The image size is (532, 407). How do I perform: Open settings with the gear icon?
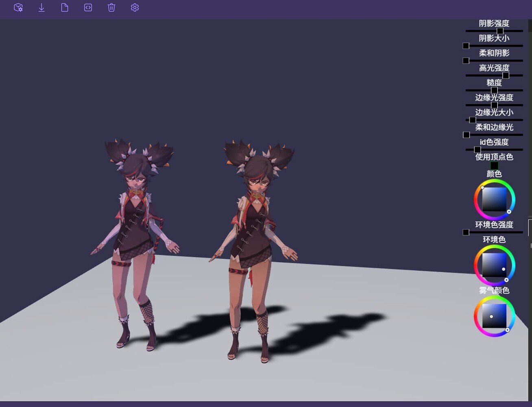135,7
